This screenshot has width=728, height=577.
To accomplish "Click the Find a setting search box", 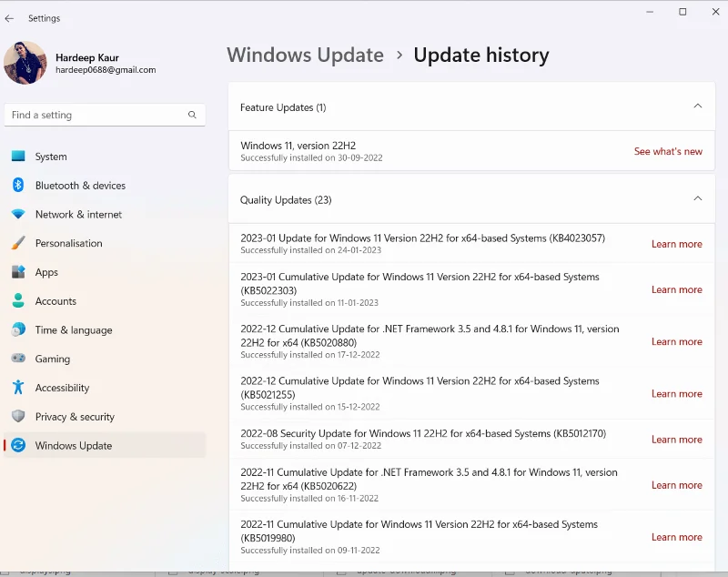I will click(105, 115).
